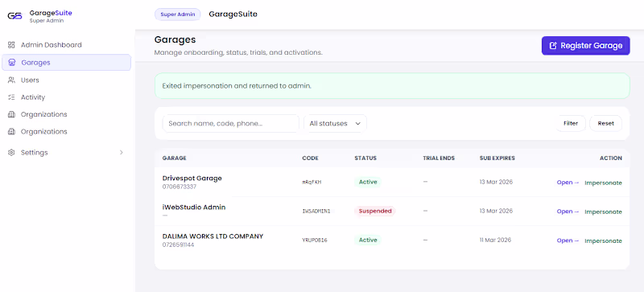This screenshot has height=292, width=644.
Task: Click phone number 0726591144
Action: [x=178, y=245]
